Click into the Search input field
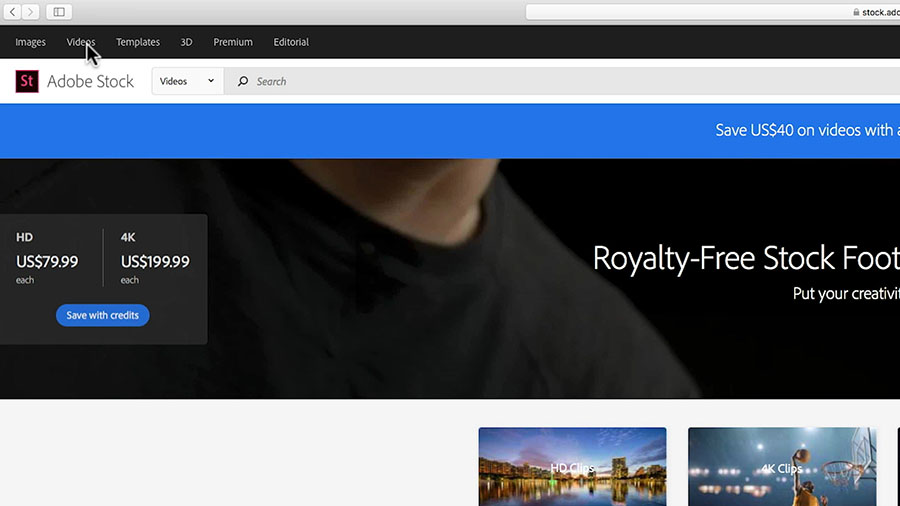The image size is (900, 506). click(562, 81)
